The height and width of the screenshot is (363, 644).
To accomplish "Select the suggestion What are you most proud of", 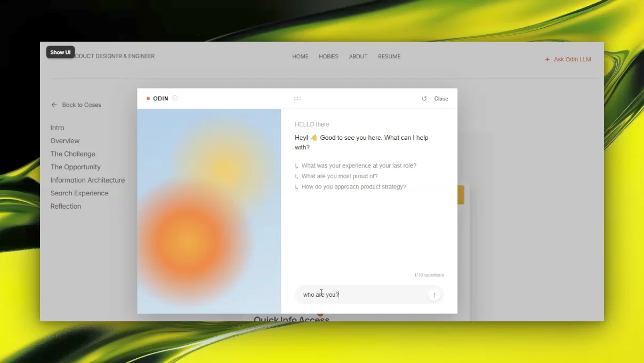I will pyautogui.click(x=336, y=176).
